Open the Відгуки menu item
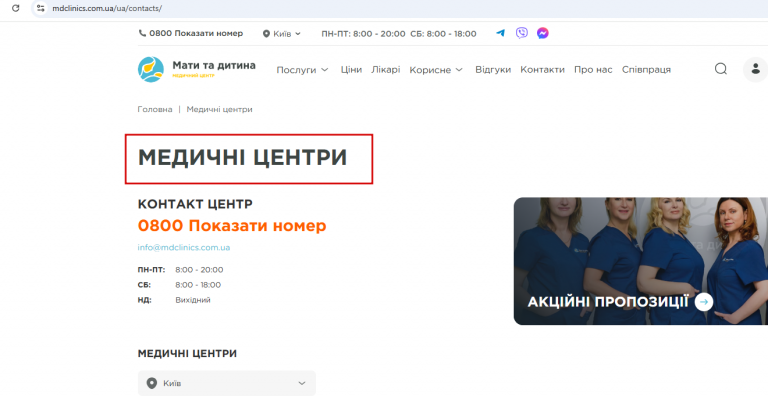Viewport: 768px width, 396px height. click(x=493, y=70)
